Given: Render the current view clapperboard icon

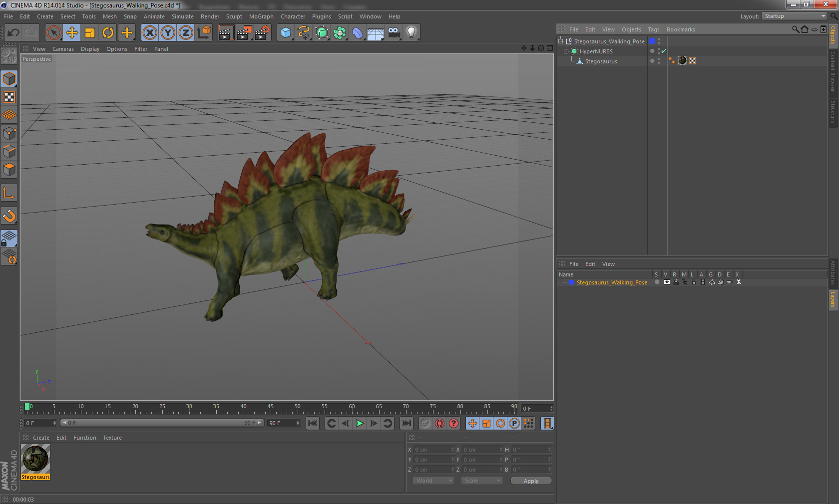Looking at the screenshot, I should [x=226, y=33].
